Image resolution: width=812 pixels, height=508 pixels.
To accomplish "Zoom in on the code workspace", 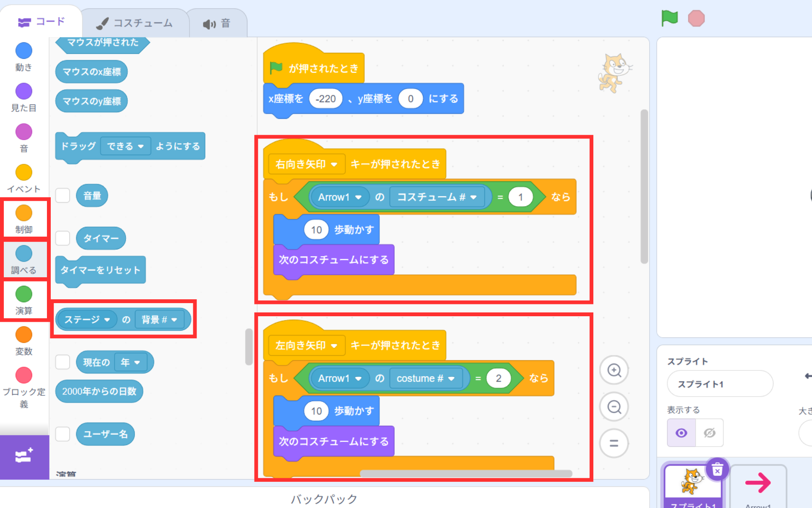I will [614, 370].
